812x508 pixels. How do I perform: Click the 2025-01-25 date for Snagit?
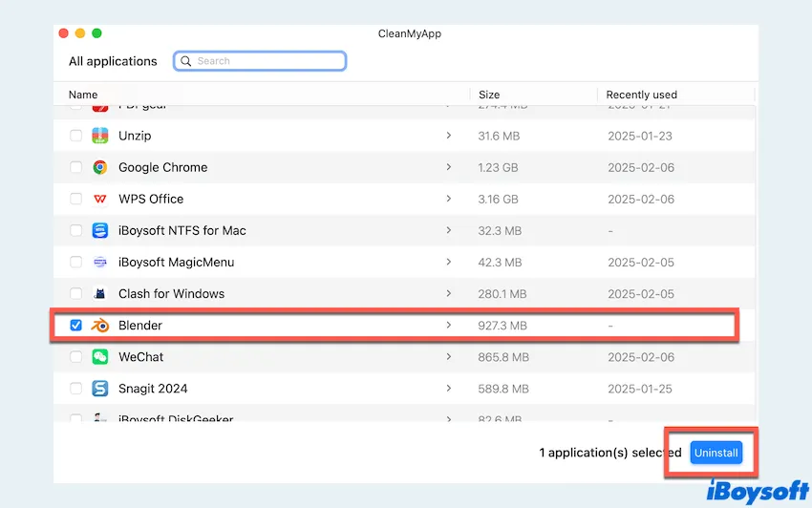tap(640, 389)
